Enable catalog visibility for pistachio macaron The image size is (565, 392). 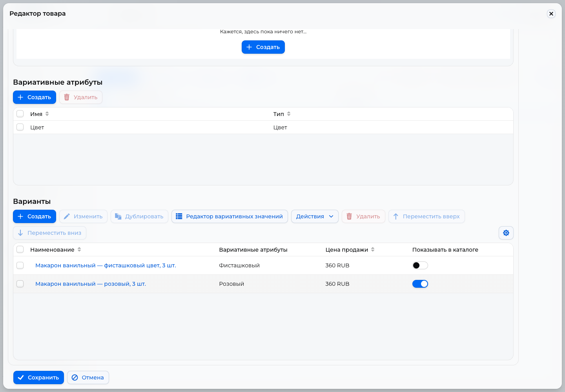point(420,265)
